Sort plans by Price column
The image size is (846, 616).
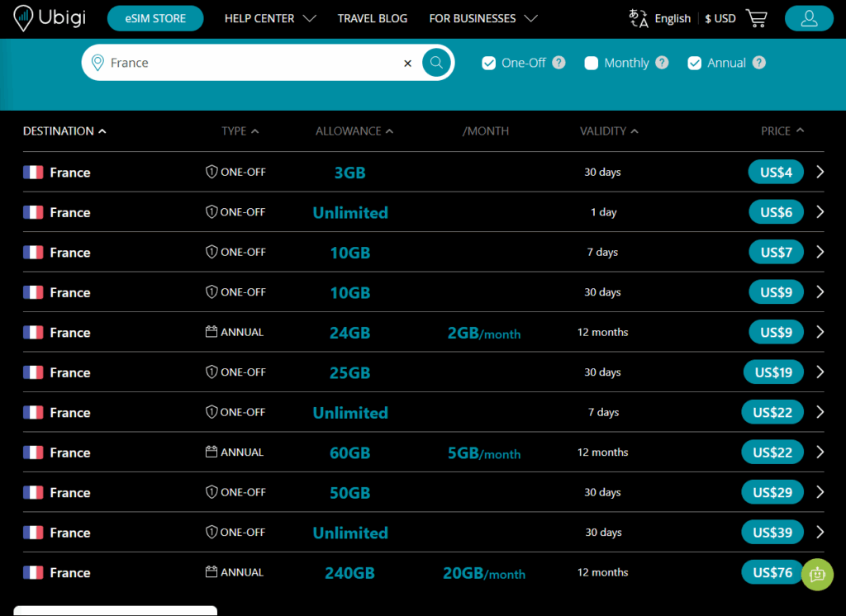782,130
